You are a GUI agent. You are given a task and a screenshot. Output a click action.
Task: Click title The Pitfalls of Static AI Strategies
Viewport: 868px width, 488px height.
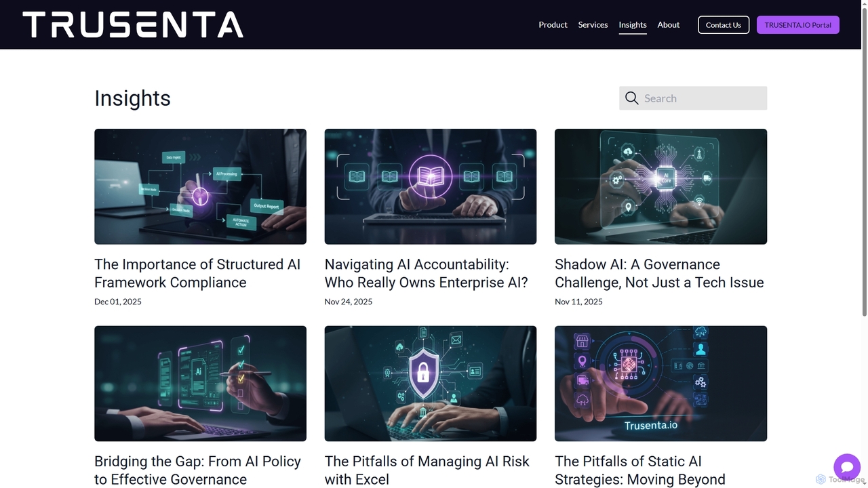tap(640, 470)
